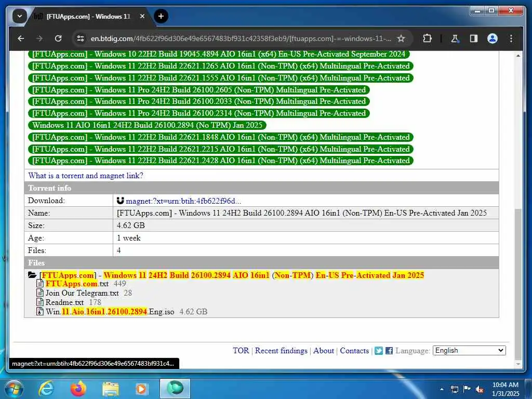Select the Win.11.Aio.16in1 ISO file name

pyautogui.click(x=110, y=312)
